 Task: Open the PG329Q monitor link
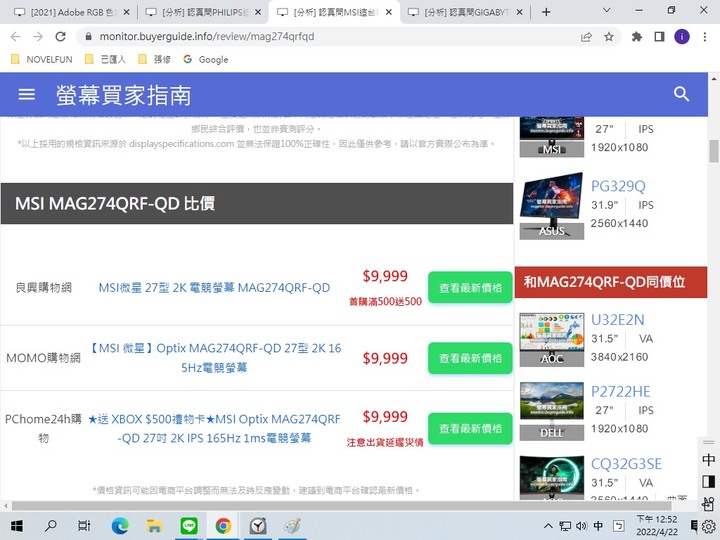coord(618,186)
